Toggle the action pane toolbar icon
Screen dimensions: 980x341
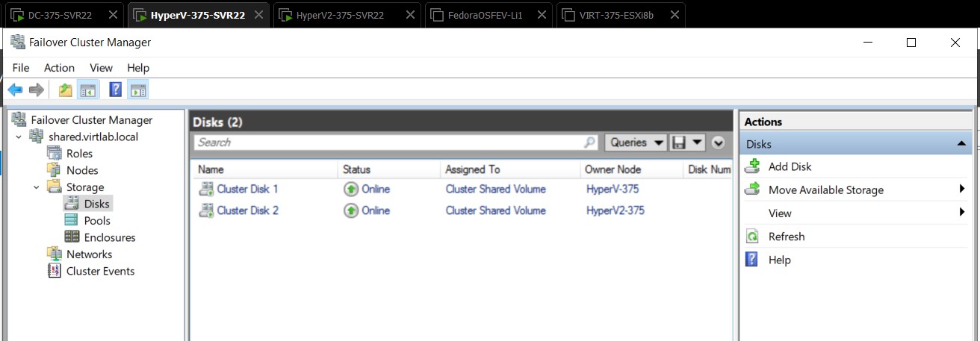coord(137,90)
